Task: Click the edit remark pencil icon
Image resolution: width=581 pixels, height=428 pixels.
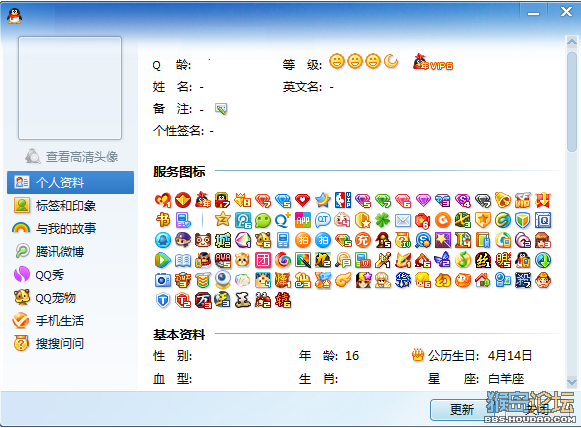Action: click(221, 109)
